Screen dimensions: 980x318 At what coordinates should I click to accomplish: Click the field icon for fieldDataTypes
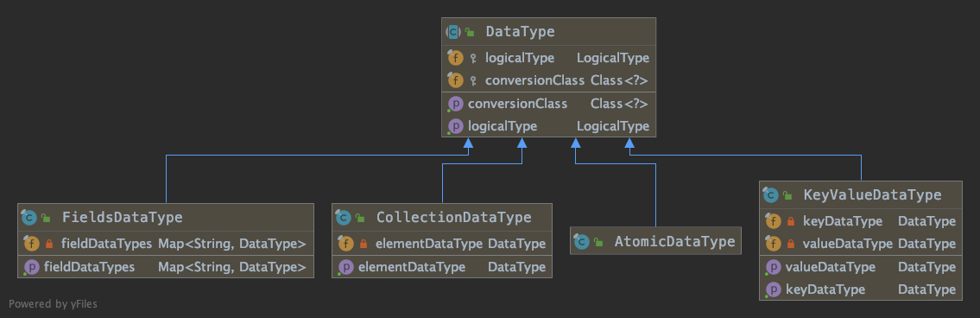pos(31,244)
